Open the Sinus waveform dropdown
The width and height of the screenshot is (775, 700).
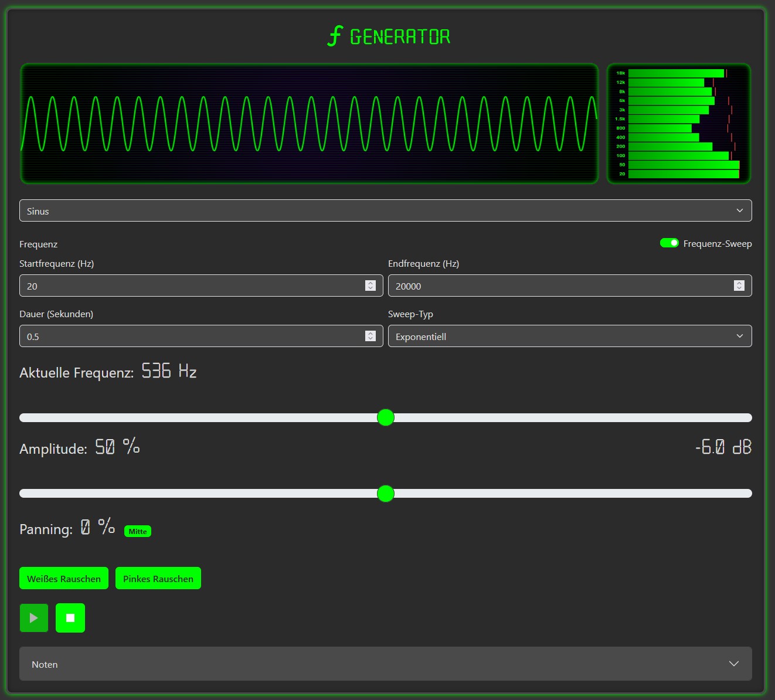point(386,210)
